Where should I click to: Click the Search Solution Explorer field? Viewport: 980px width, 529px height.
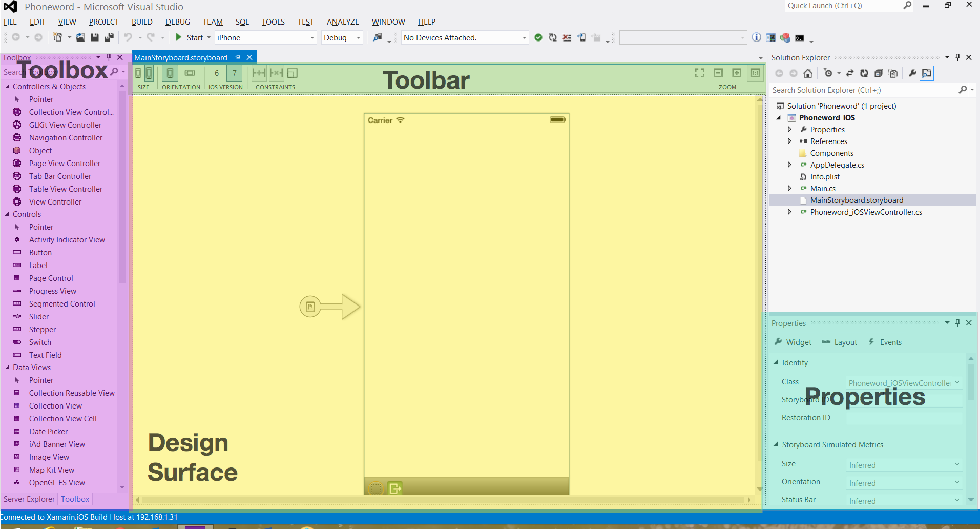pos(863,90)
